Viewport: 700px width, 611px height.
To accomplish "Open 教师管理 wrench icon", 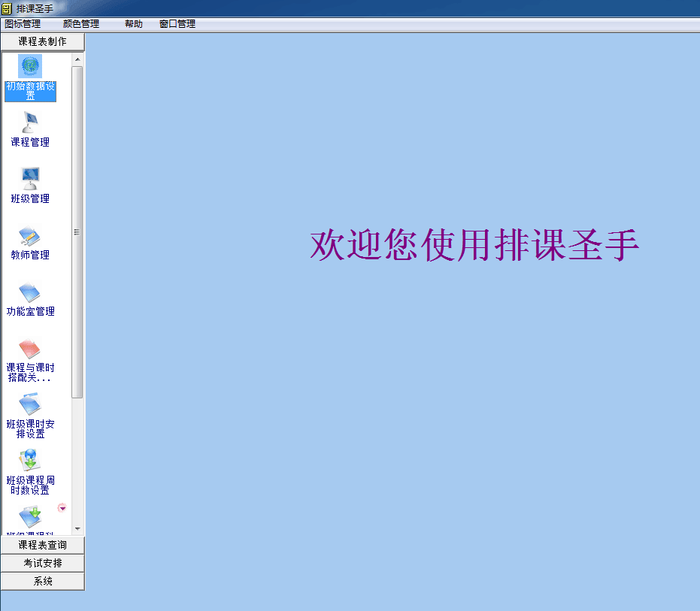I will (x=30, y=237).
